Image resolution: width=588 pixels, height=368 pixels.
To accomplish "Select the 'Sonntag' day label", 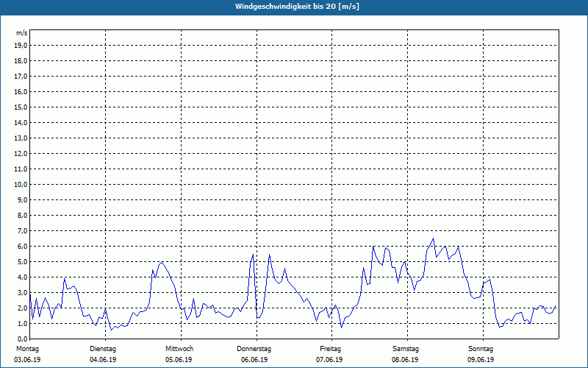I will 481,349.
